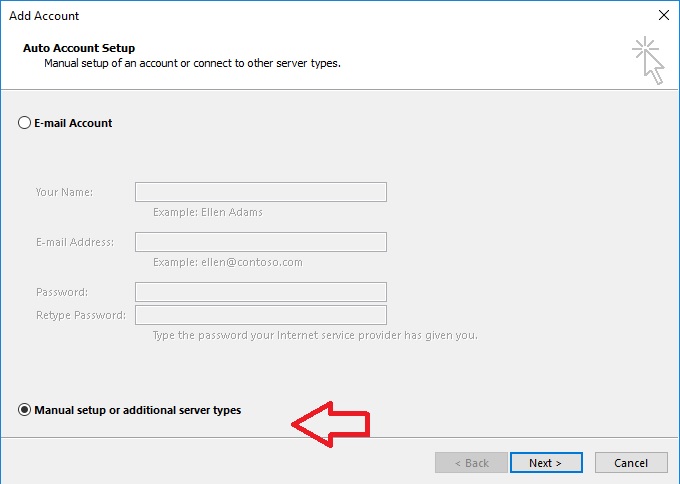680x484 pixels.
Task: Click the "Example: Ellen Adams" hint text
Action: [208, 212]
